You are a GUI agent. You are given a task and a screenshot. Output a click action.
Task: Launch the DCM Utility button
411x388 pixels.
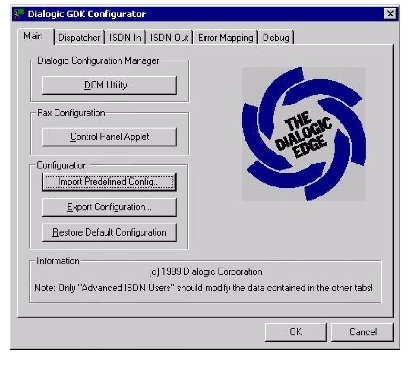click(x=109, y=85)
